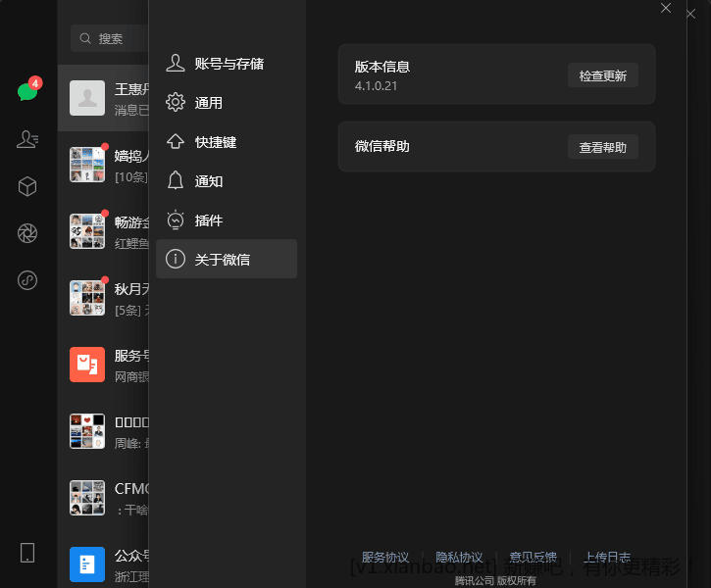Click the gear icon beside 通用

175,102
